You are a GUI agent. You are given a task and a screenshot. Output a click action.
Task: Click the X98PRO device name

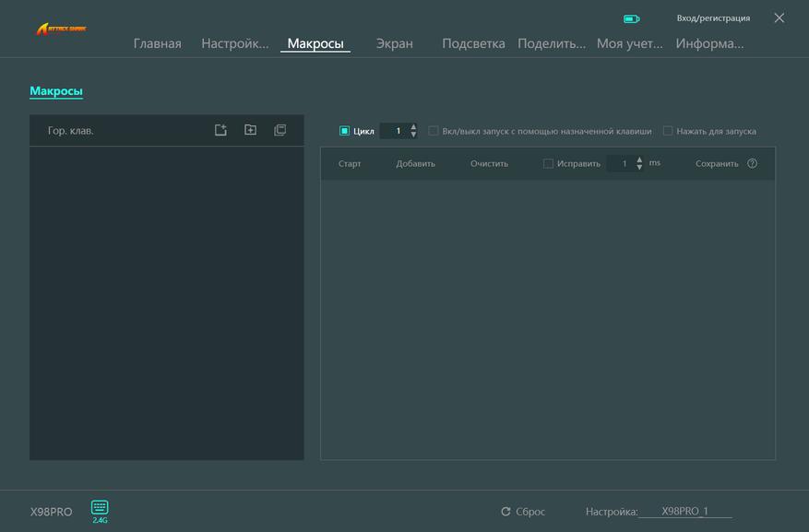pyautogui.click(x=51, y=512)
